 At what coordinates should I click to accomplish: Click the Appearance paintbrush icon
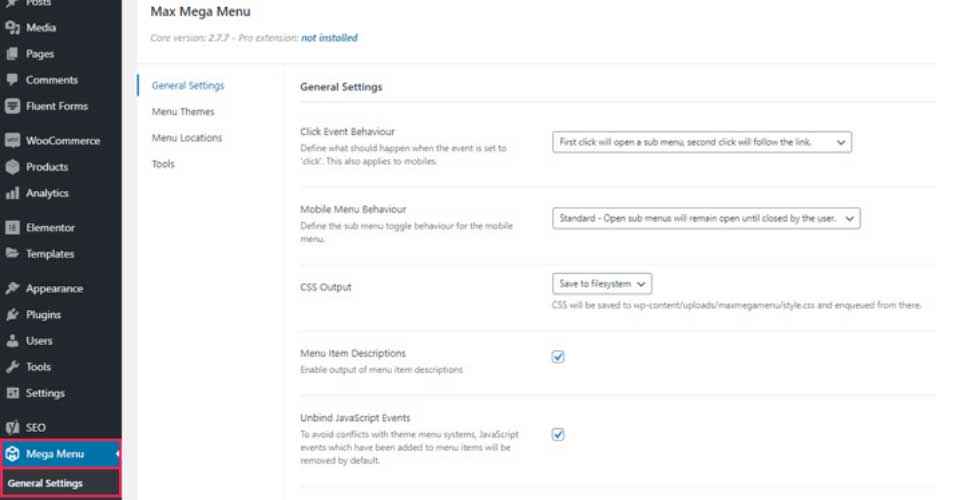coord(13,289)
